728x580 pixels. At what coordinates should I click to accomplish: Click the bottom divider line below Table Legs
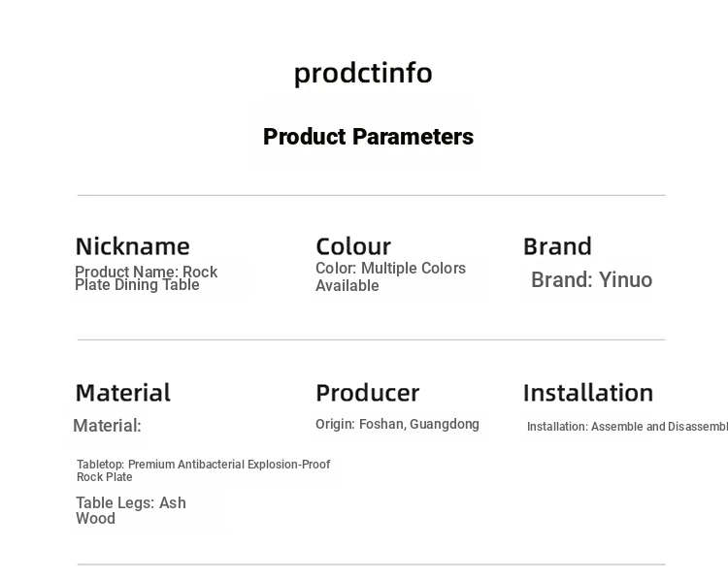click(x=372, y=564)
